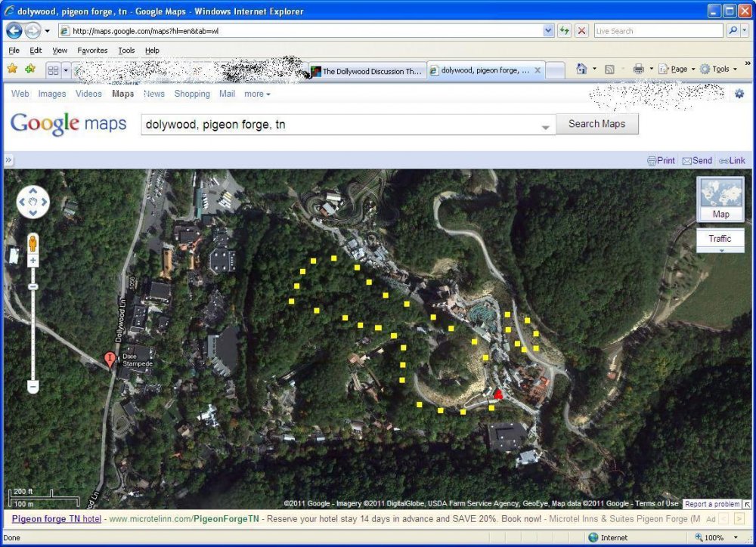Refresh the page with the green refresh icon
The height and width of the screenshot is (547, 756).
(565, 30)
